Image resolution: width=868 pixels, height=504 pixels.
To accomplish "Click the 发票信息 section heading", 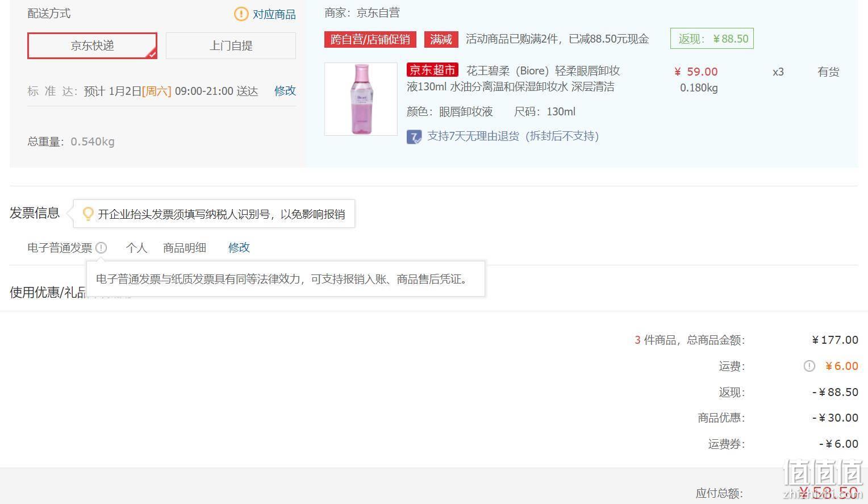I will point(35,213).
